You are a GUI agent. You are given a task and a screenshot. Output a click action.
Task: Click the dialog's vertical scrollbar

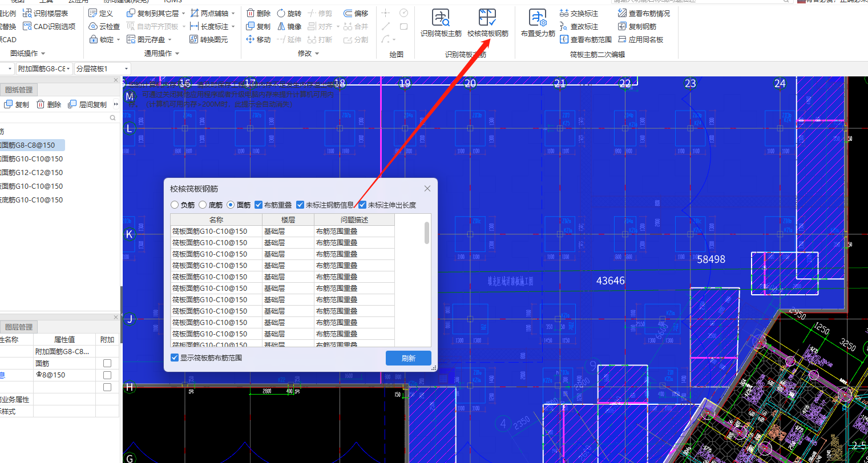(427, 233)
